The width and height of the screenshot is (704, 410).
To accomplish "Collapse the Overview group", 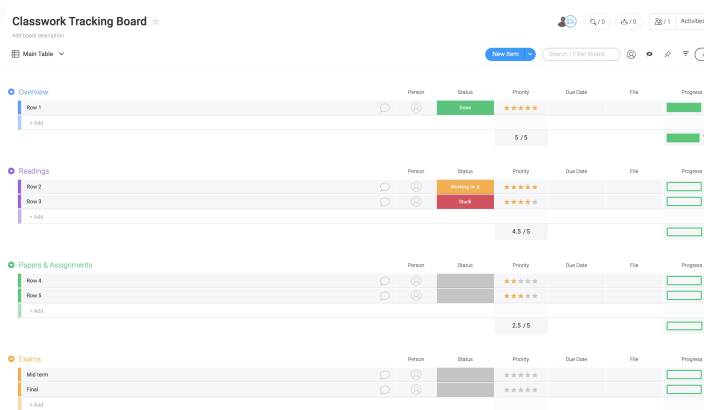I will 11,92.
